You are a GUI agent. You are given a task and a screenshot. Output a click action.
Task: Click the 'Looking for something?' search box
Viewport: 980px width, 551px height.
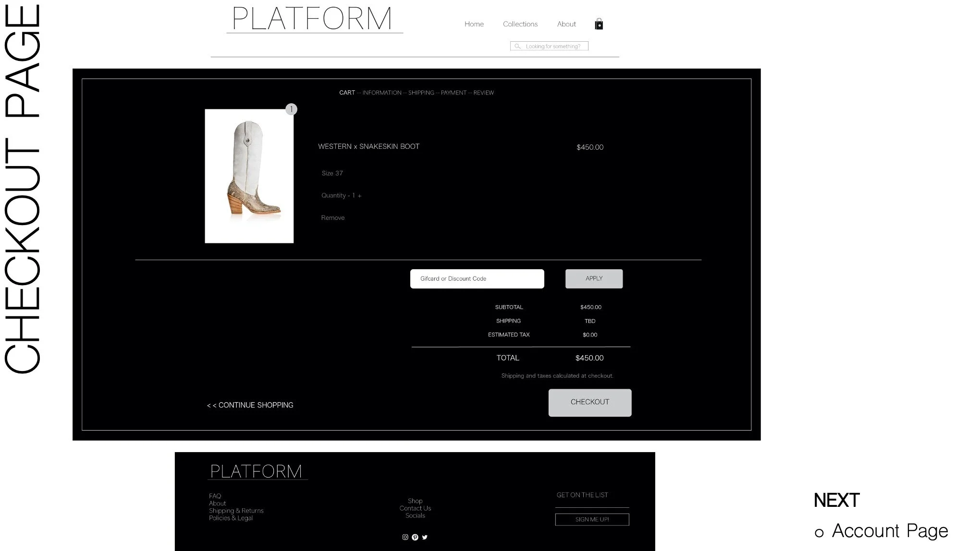[552, 46]
